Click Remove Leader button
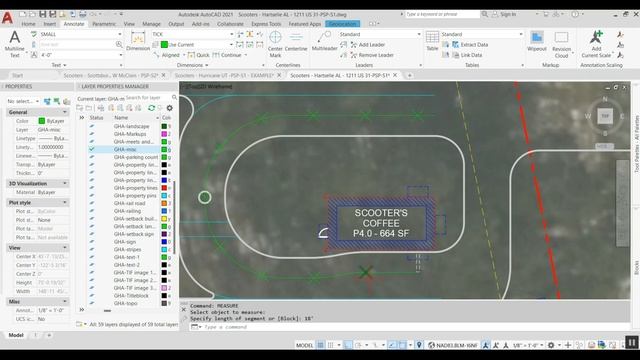 tap(372, 55)
